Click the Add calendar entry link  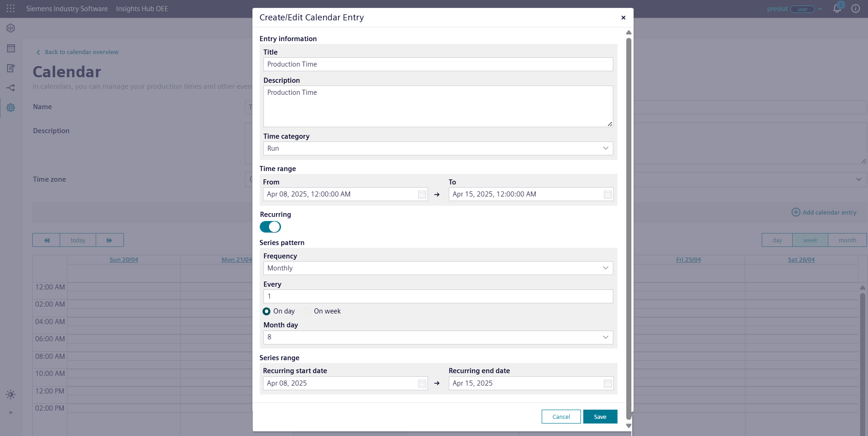click(x=829, y=212)
